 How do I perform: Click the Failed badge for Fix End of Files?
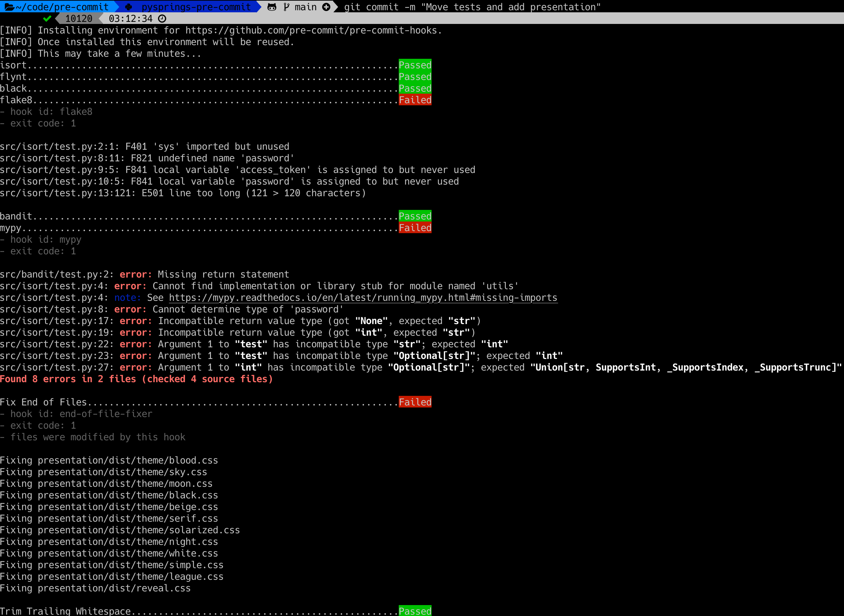(415, 402)
